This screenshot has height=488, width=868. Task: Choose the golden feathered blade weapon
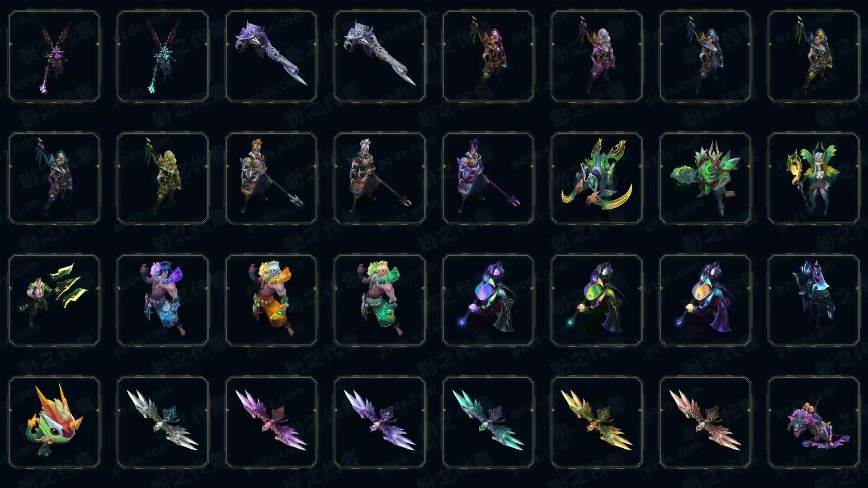[x=597, y=422]
